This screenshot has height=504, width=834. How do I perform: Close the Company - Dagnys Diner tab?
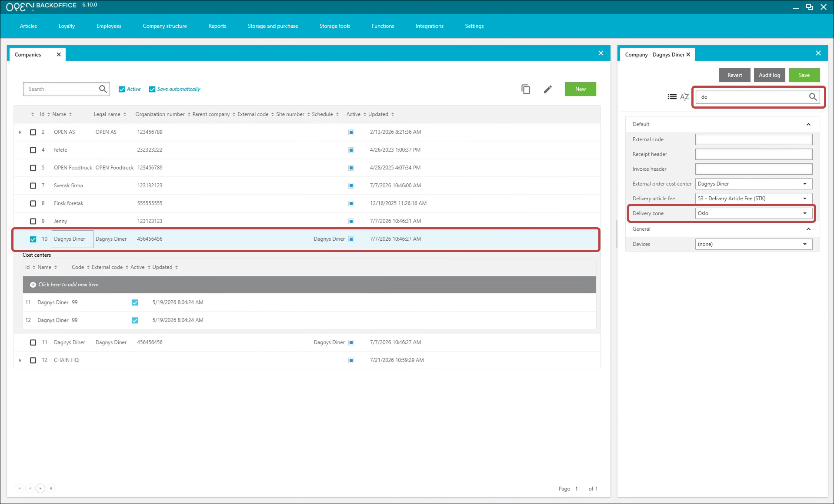tap(688, 54)
